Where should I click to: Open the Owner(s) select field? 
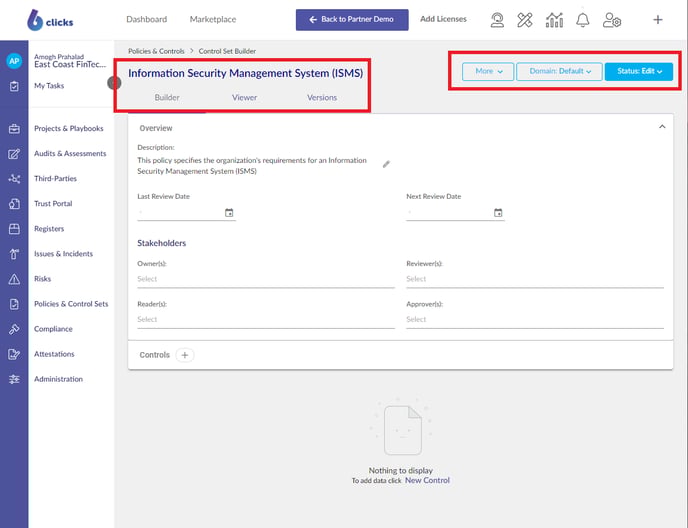[266, 279]
